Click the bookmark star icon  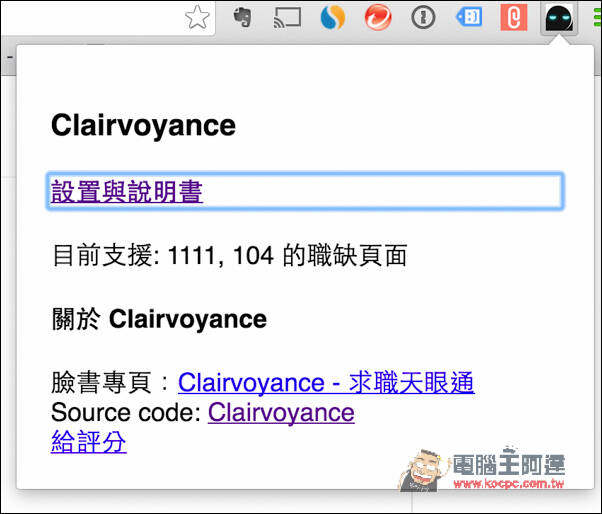[x=197, y=17]
